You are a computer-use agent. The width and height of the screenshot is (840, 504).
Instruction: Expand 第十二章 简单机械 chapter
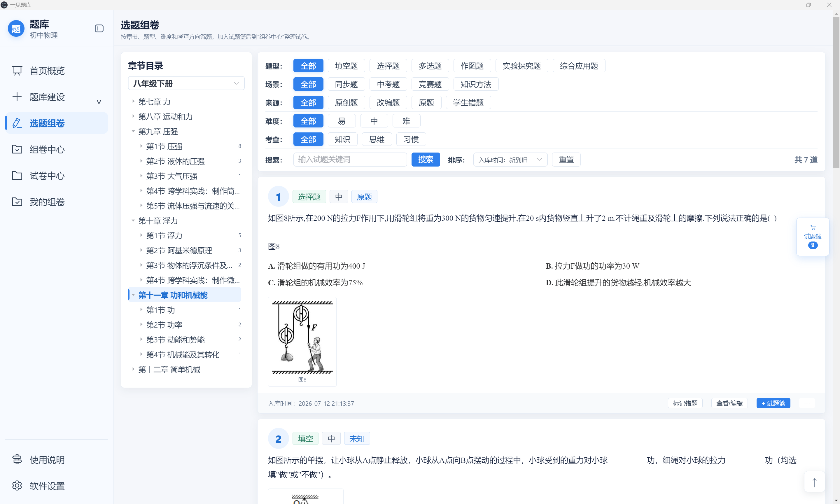(133, 369)
